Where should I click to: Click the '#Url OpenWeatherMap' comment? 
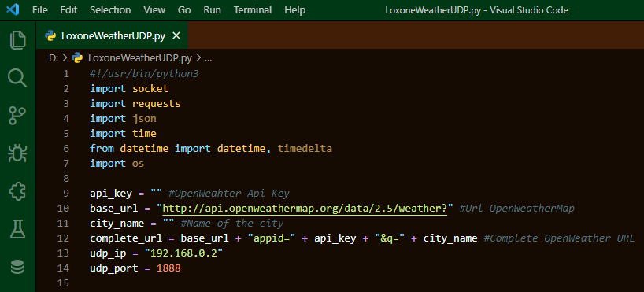[516, 209]
